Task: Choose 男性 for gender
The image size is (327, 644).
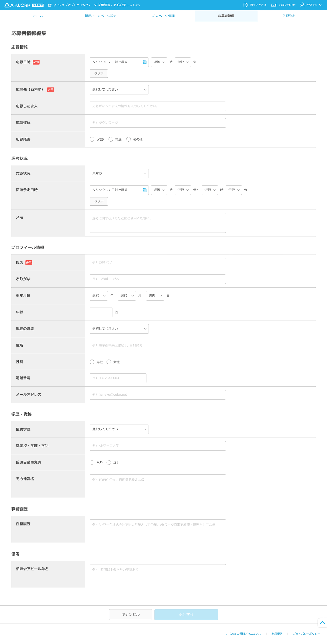Action: click(x=92, y=362)
